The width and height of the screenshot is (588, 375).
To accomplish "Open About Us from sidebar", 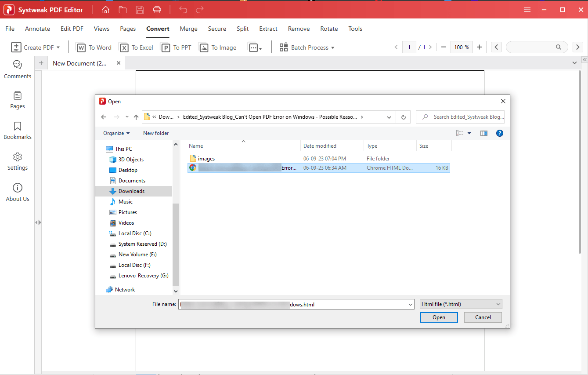I will click(18, 193).
